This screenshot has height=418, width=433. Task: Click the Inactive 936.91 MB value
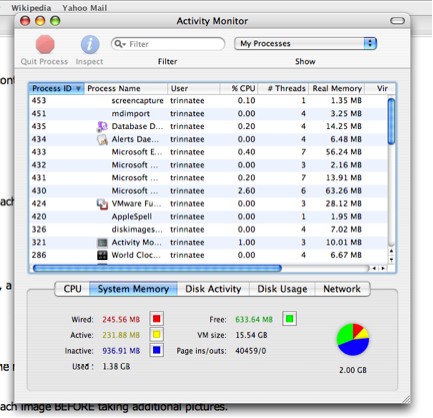[x=121, y=351]
